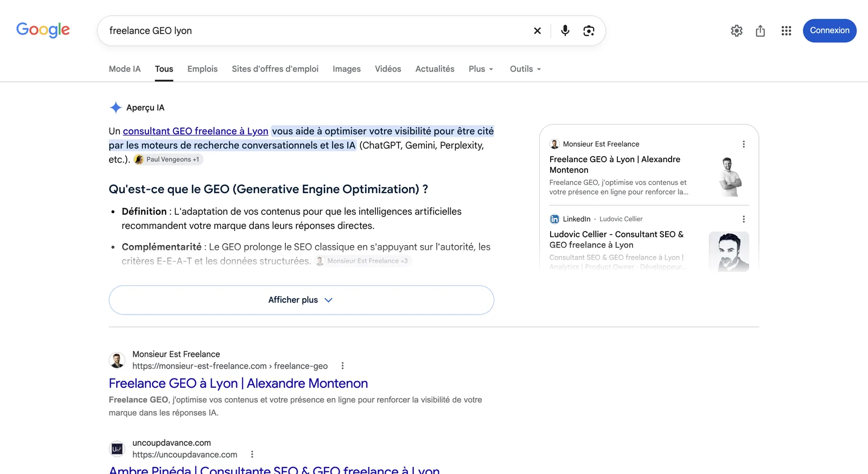Open card Freelance GEO à Lyon | Alexandre Montenon
The image size is (868, 474).
tap(615, 164)
